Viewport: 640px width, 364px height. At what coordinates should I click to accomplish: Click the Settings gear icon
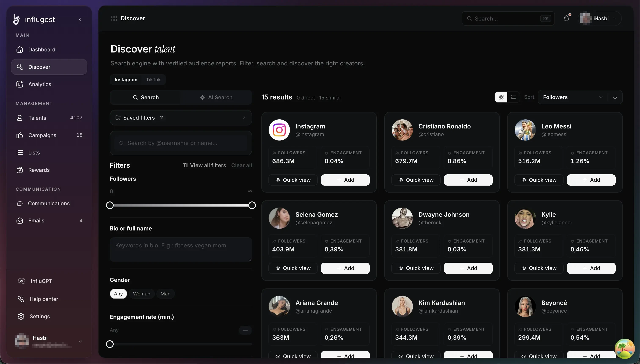coord(21,316)
